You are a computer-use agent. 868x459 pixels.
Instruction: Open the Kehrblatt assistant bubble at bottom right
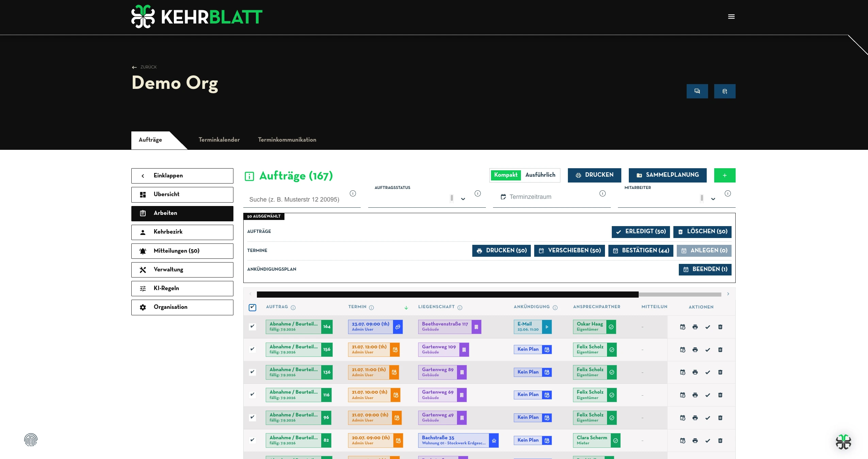[x=843, y=442]
